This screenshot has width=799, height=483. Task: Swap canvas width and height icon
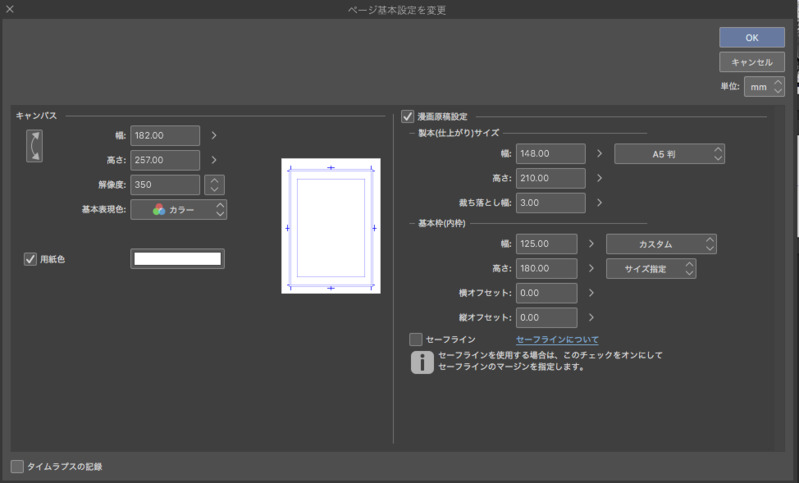pos(35,146)
